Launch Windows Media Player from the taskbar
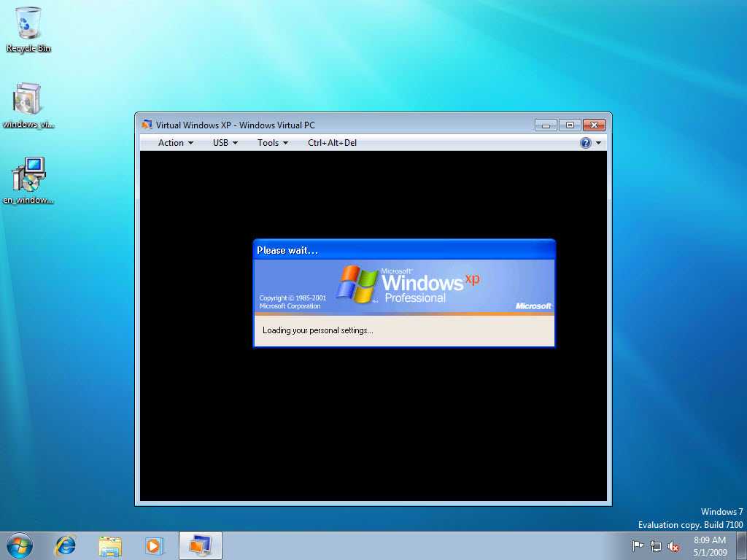 point(154,545)
